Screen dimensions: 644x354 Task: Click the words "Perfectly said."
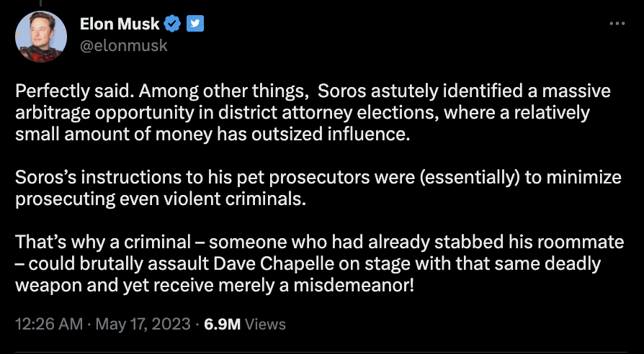click(x=63, y=93)
